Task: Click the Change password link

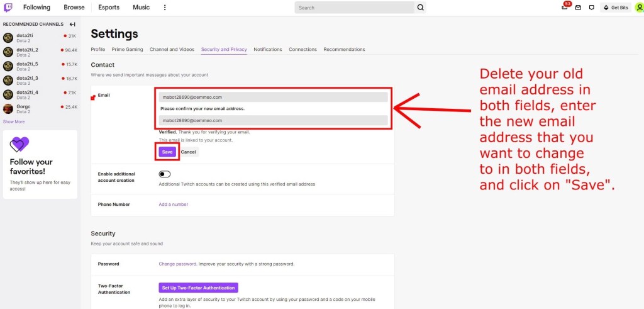Action: click(177, 264)
